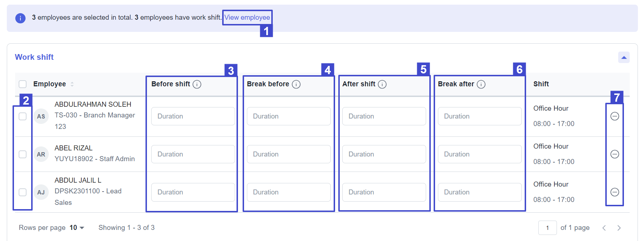Click Before shift Duration field for ABEL RIZAL
This screenshot has height=241, width=644.
[193, 154]
